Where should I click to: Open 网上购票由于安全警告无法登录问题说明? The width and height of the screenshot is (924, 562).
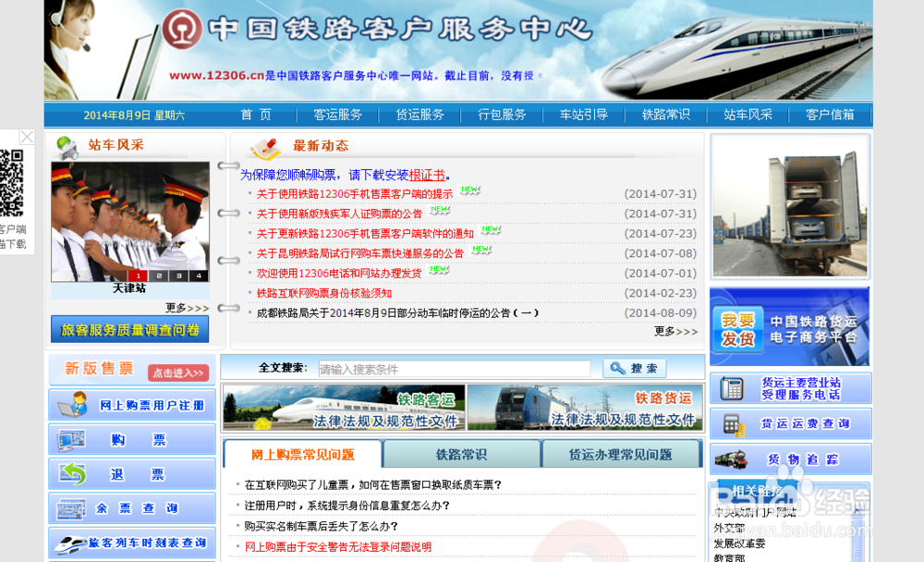[x=337, y=546]
